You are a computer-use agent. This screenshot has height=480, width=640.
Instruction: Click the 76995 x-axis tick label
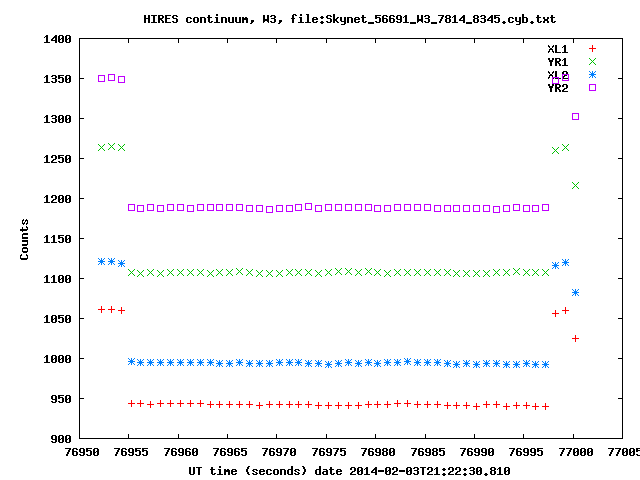[526, 452]
